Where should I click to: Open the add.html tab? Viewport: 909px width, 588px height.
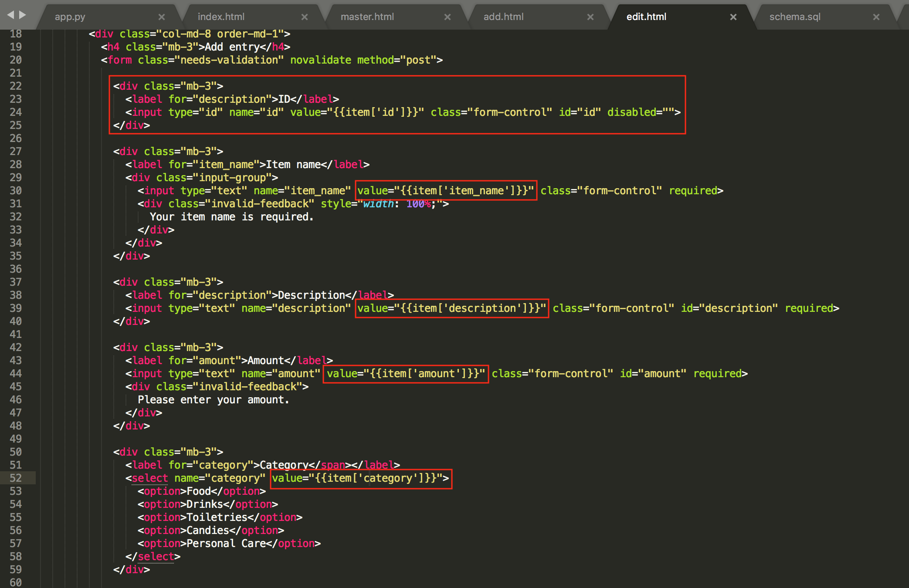click(503, 17)
